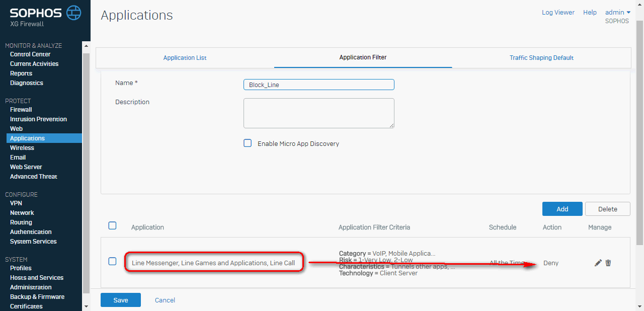Viewport: 644px width, 311px height.
Task: Switch to the Application List tab
Action: coord(185,58)
